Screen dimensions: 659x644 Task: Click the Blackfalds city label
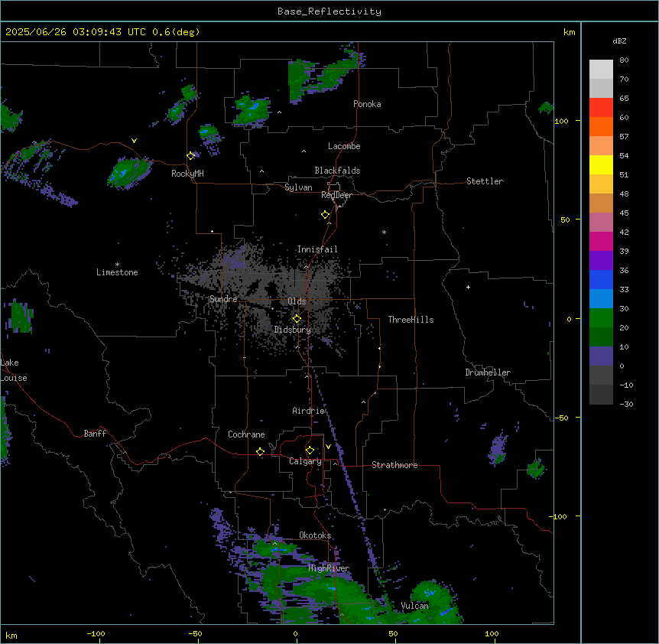tap(337, 171)
